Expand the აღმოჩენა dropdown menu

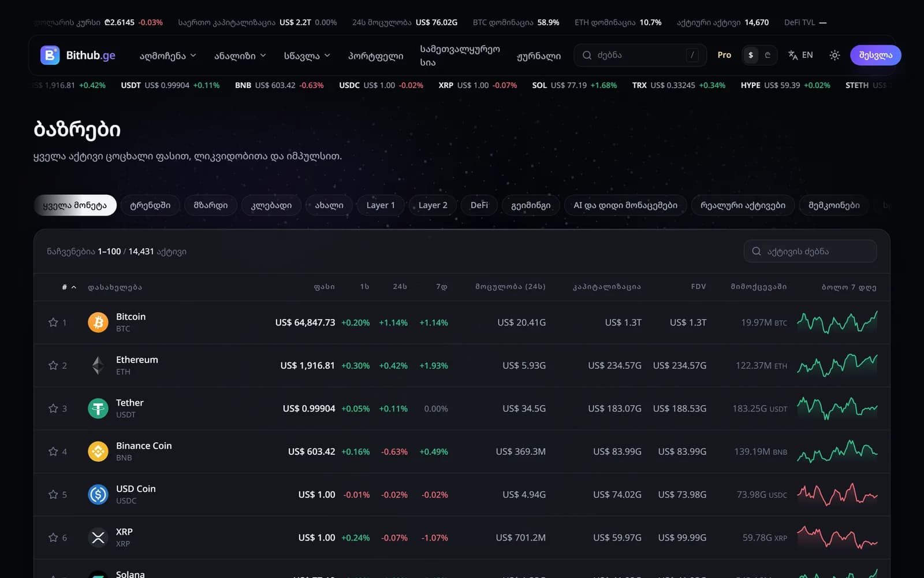168,55
